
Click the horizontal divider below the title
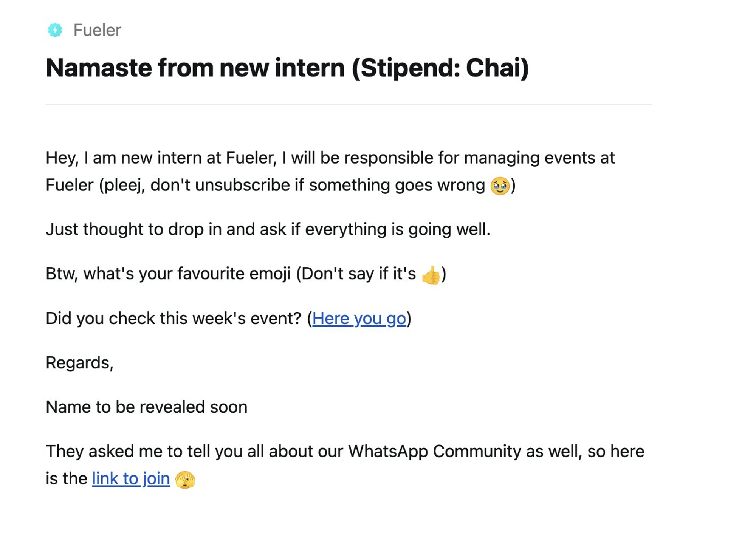(x=349, y=105)
